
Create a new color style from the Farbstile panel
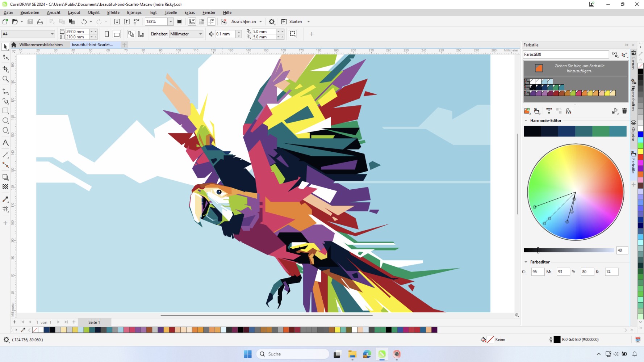pos(527,111)
